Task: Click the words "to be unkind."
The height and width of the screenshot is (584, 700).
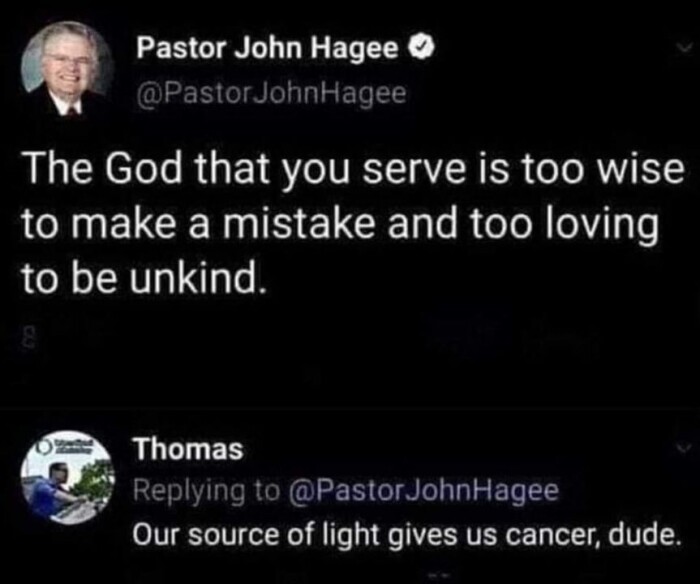Action: pyautogui.click(x=144, y=279)
